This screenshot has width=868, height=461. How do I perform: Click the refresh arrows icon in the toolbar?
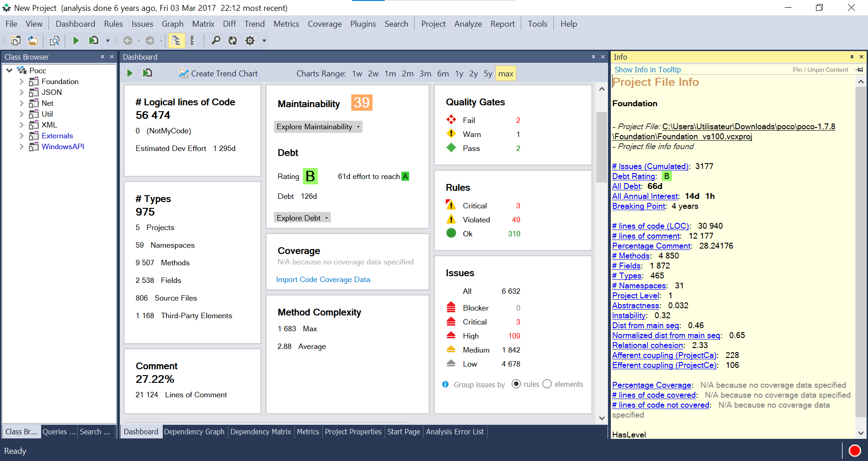pyautogui.click(x=232, y=41)
